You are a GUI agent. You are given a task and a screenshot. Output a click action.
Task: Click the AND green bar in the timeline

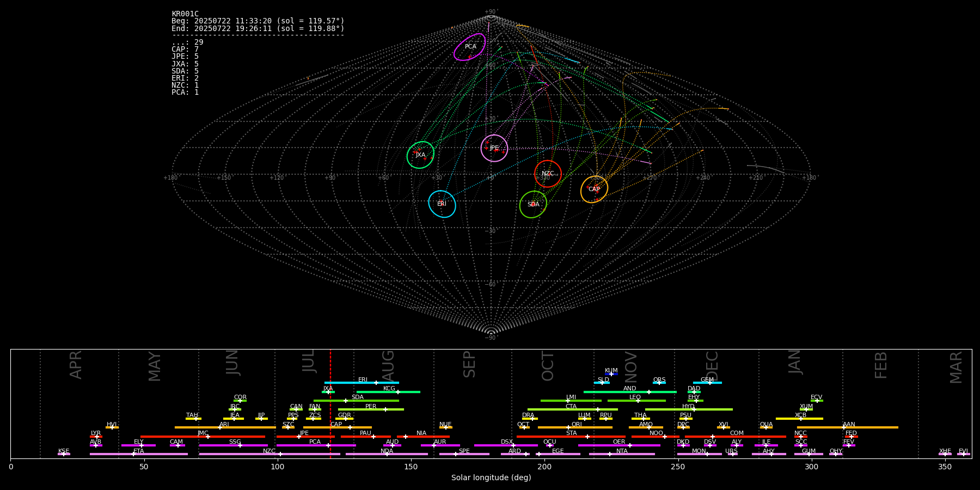tap(630, 391)
